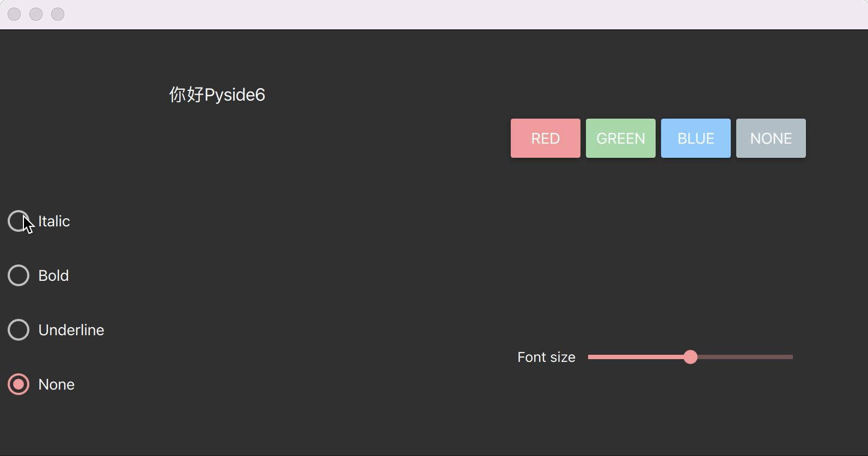Select the None text style option
Screen dimensions: 868x456
click(18, 384)
